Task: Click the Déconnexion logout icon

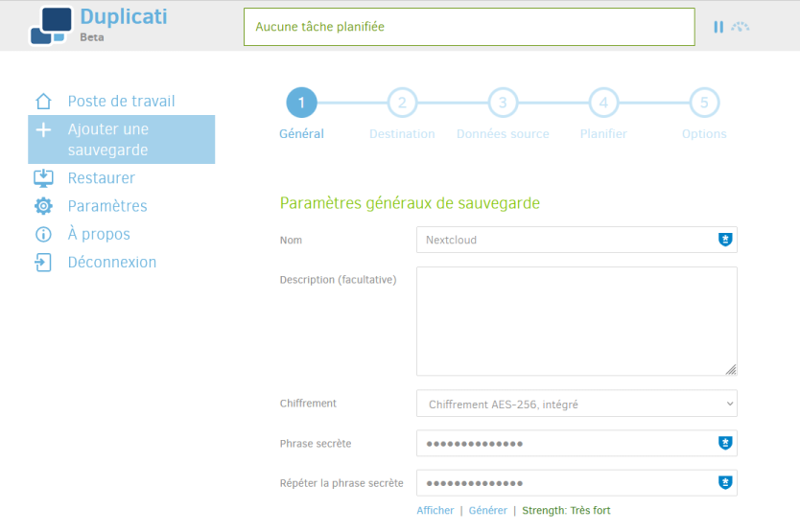Action: 43,263
